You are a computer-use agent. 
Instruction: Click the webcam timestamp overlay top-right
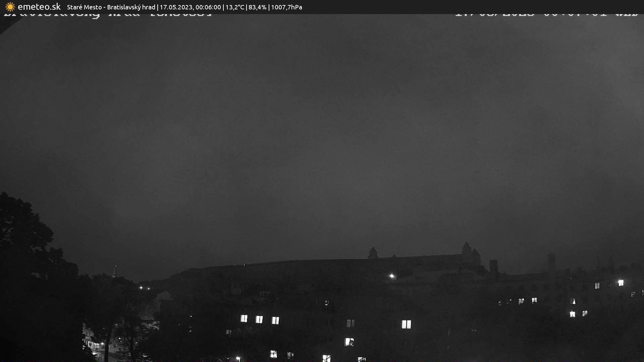click(x=546, y=15)
